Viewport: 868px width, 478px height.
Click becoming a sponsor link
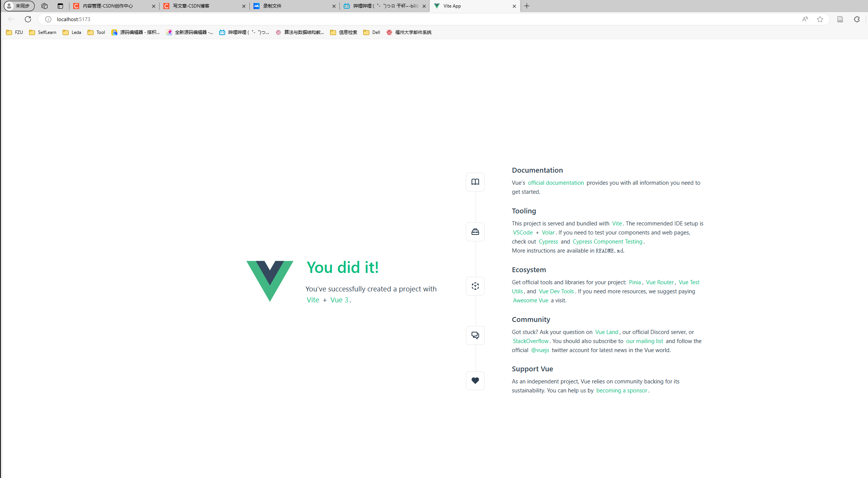(x=622, y=391)
